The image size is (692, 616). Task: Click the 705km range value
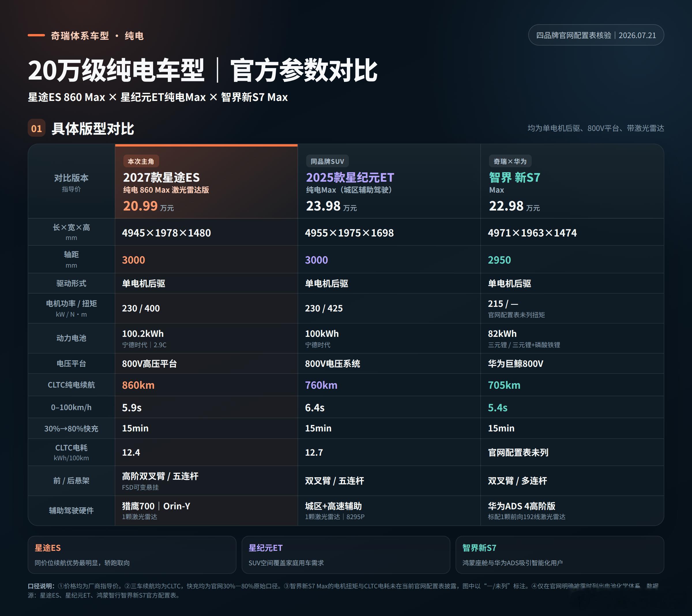504,385
